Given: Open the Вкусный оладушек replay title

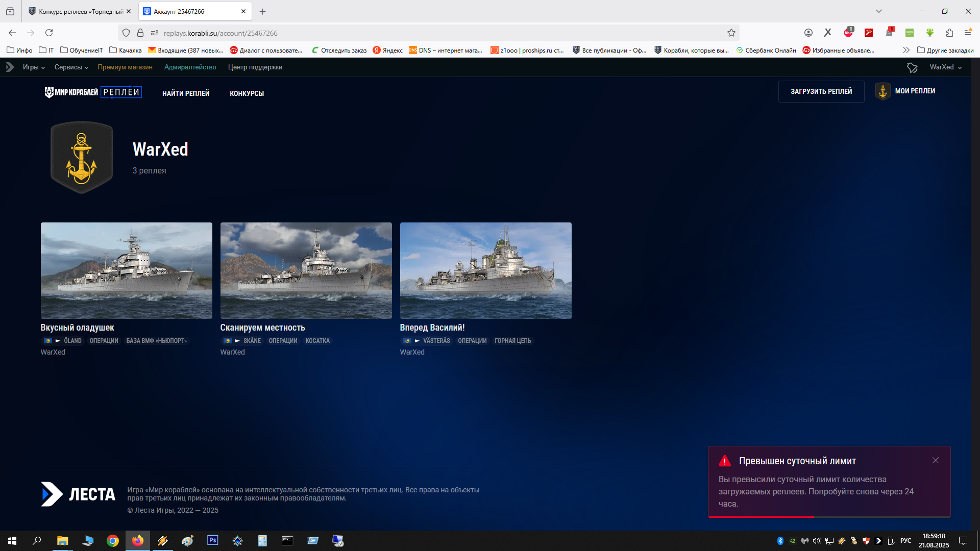Looking at the screenshot, I should (x=77, y=328).
